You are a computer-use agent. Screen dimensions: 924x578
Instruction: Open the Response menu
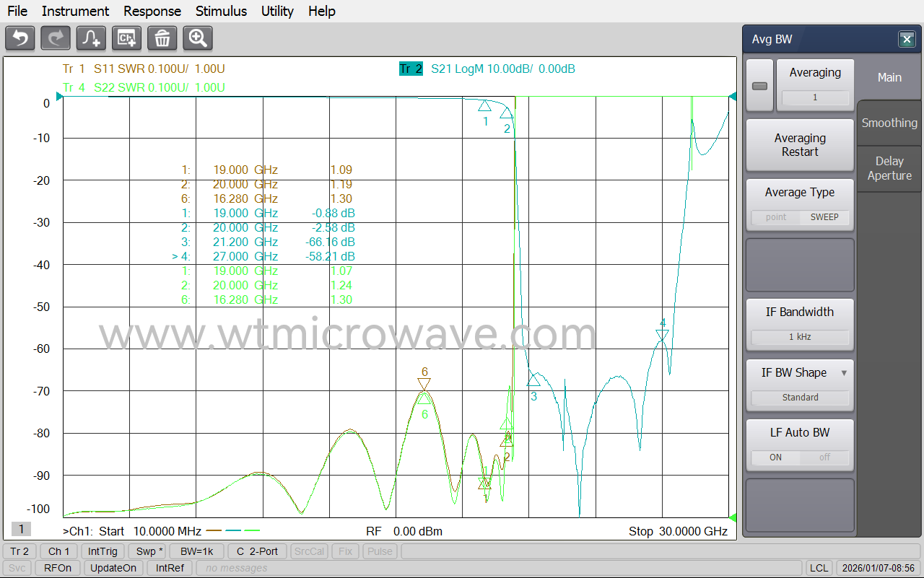pyautogui.click(x=152, y=11)
